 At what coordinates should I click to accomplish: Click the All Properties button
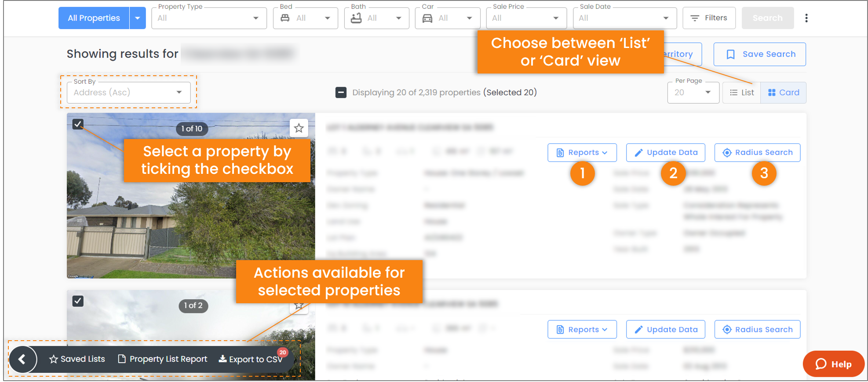pyautogui.click(x=94, y=18)
